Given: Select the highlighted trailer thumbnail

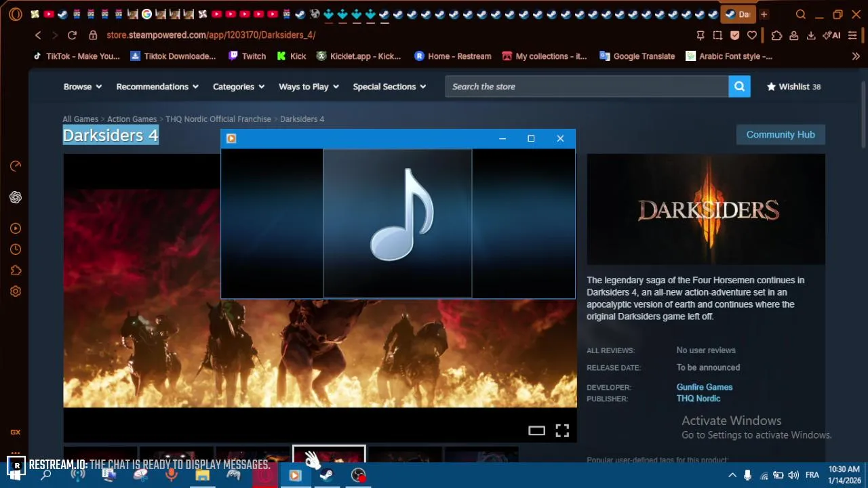Looking at the screenshot, I should pos(329,454).
